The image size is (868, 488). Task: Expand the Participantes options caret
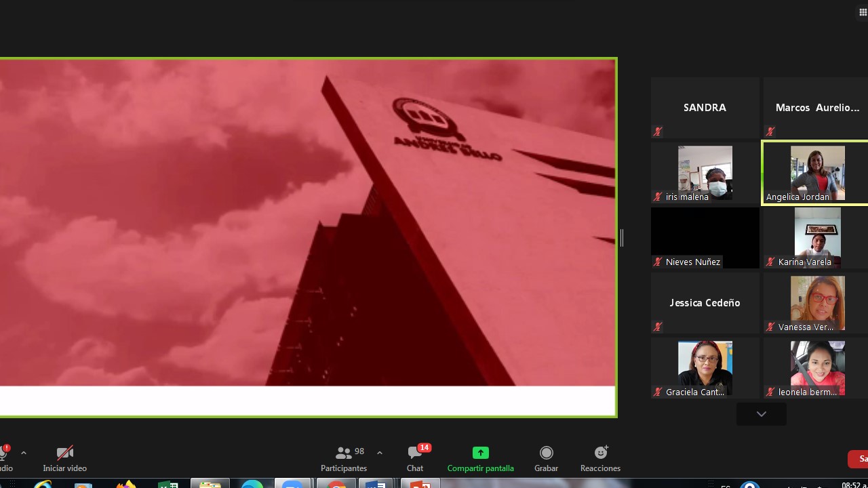point(380,453)
